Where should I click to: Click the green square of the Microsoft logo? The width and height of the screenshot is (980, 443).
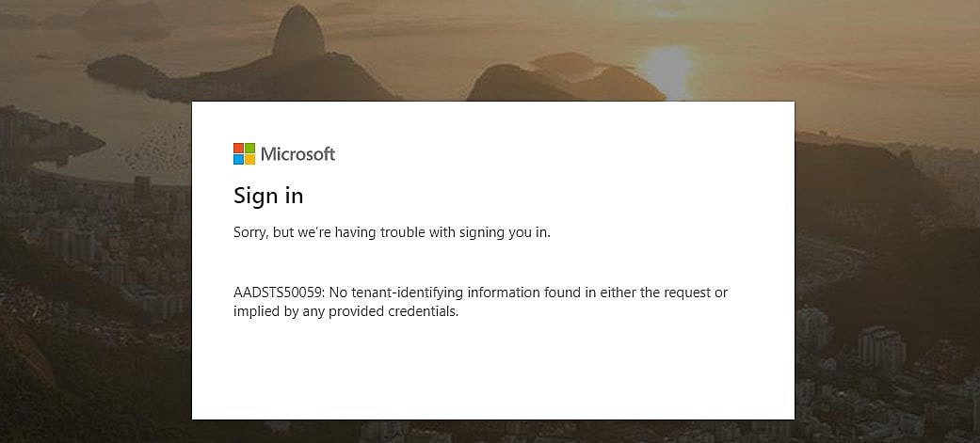click(x=249, y=149)
